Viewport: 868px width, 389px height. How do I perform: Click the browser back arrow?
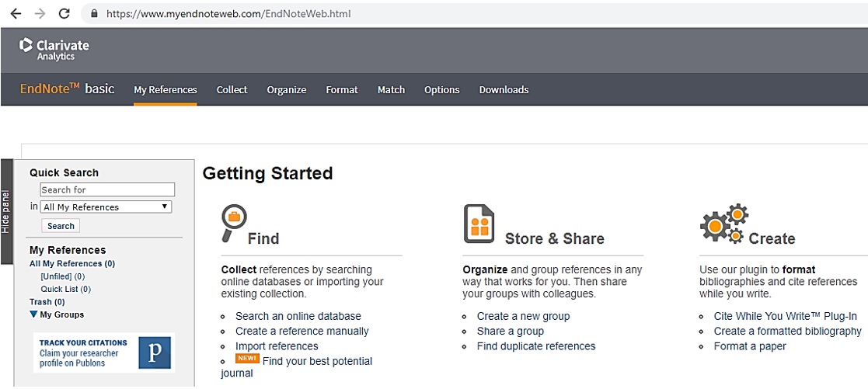pos(16,13)
